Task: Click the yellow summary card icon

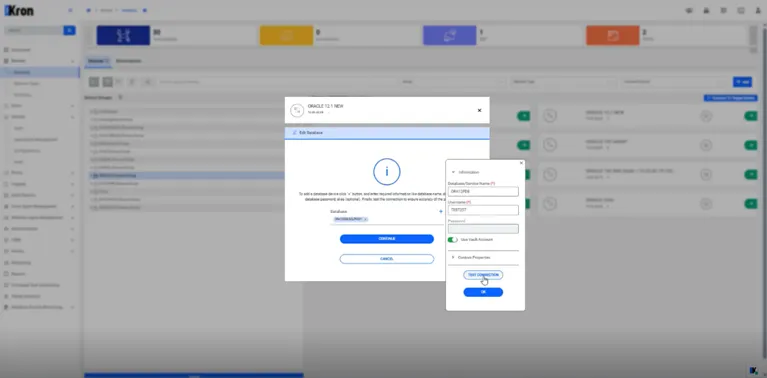Action: click(286, 35)
